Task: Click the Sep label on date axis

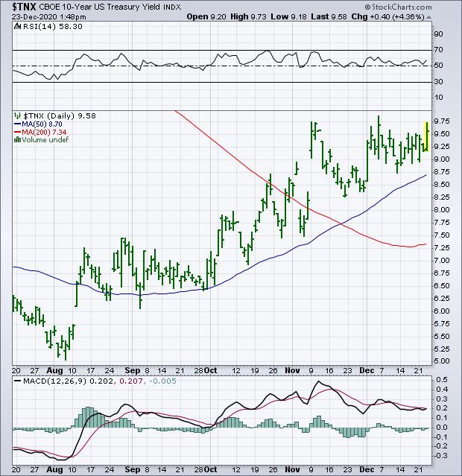Action: (x=133, y=369)
